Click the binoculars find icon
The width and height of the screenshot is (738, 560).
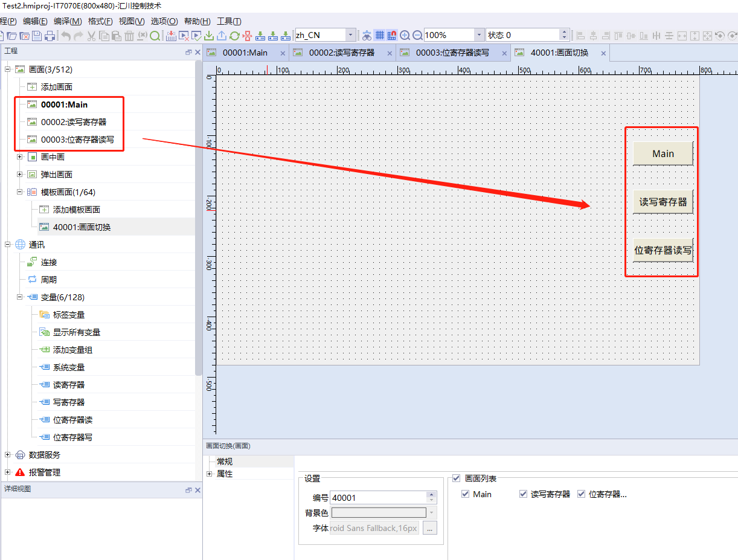(x=367, y=36)
